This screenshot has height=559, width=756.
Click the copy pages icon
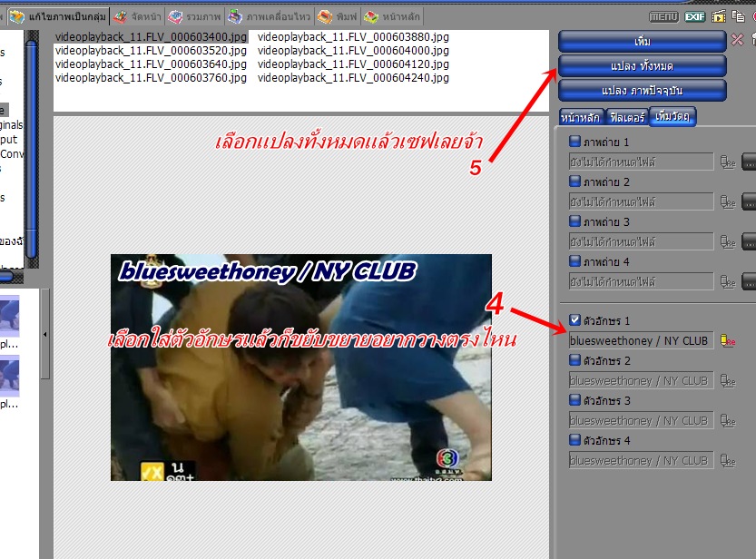click(x=738, y=16)
